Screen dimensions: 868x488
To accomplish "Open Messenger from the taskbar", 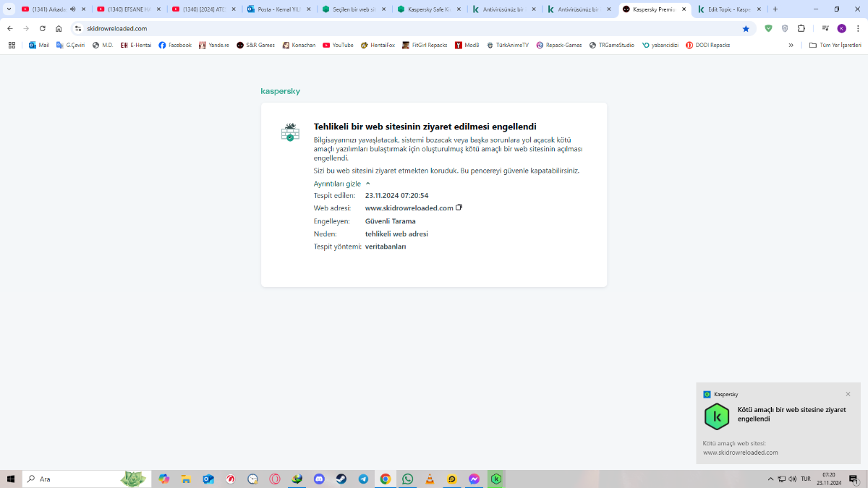I will [474, 479].
